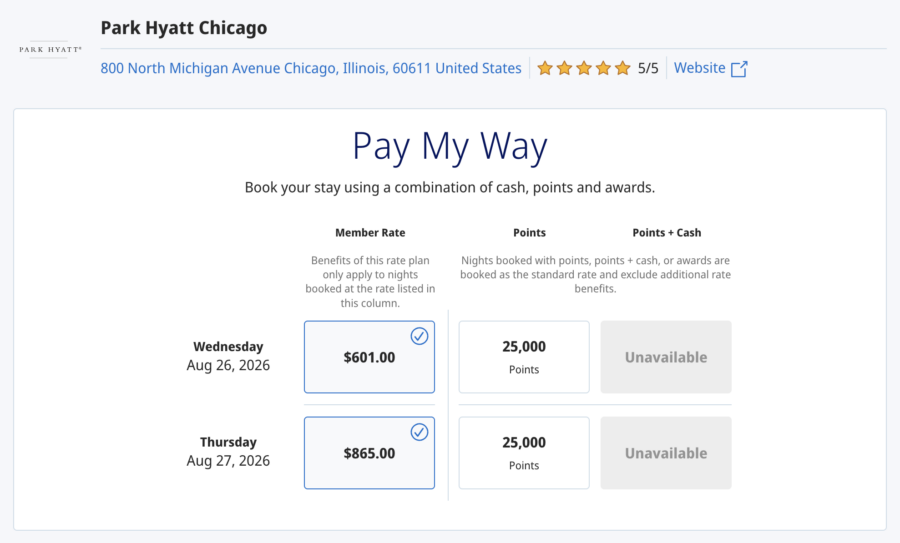Click the Unavailable Points + Cash for Wednesday
This screenshot has width=900, height=543.
666,357
